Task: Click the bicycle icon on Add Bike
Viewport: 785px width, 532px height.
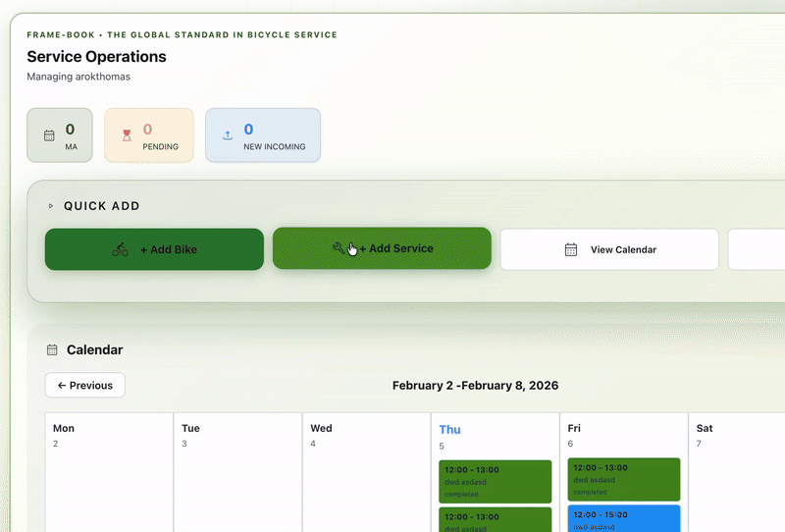Action: pyautogui.click(x=120, y=249)
